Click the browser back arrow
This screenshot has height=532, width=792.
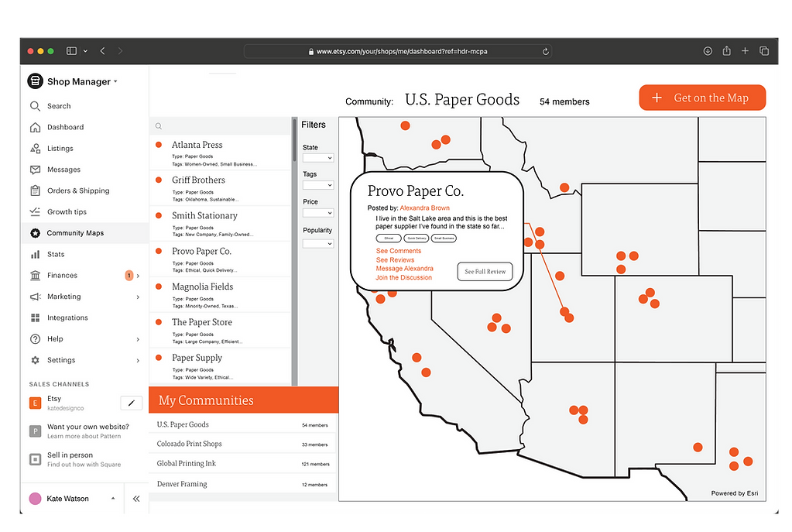pyautogui.click(x=102, y=51)
